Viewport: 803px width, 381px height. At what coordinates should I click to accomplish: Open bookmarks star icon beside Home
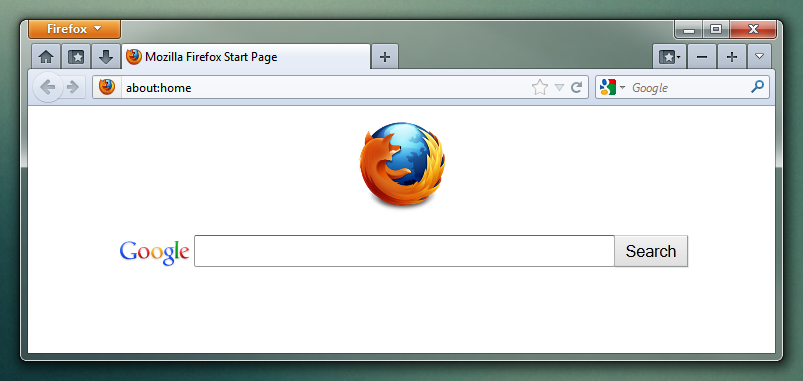(x=76, y=57)
